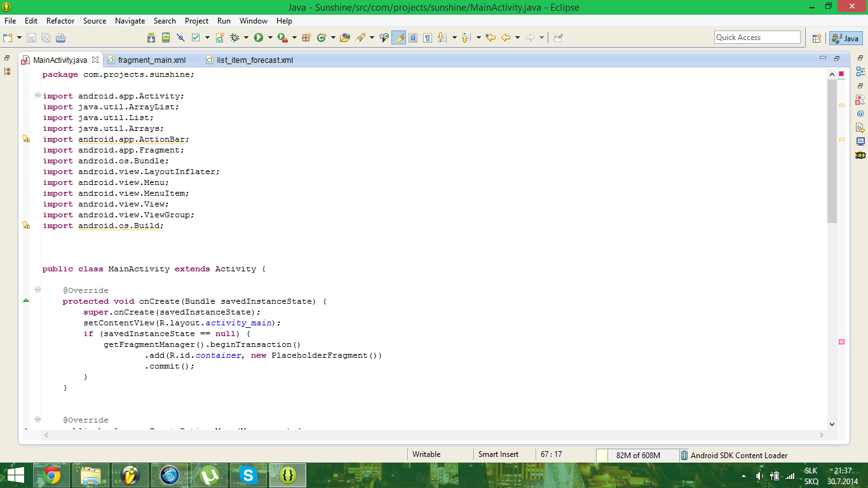Go to Last Edit Location
This screenshot has width=868, height=488.
[491, 38]
